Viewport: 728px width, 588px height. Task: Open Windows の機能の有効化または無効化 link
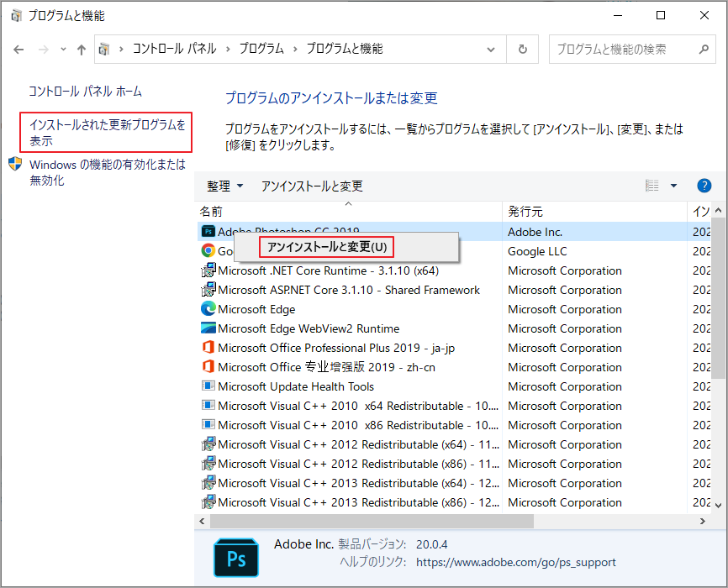(108, 172)
